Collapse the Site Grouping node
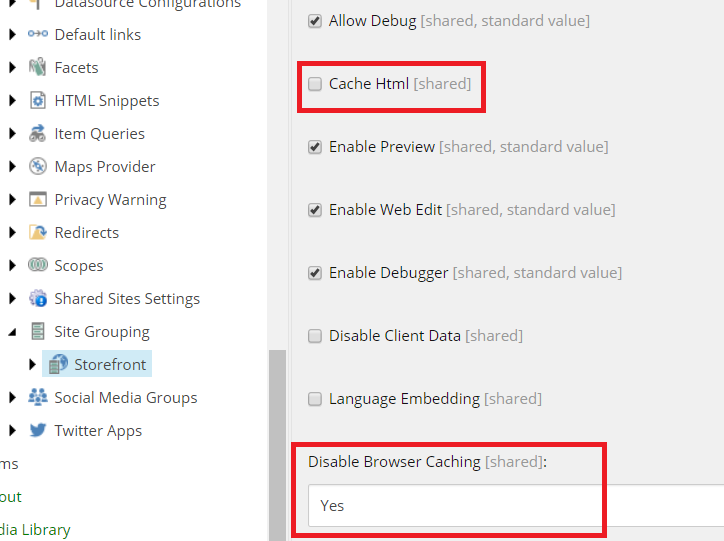724x541 pixels. [12, 332]
